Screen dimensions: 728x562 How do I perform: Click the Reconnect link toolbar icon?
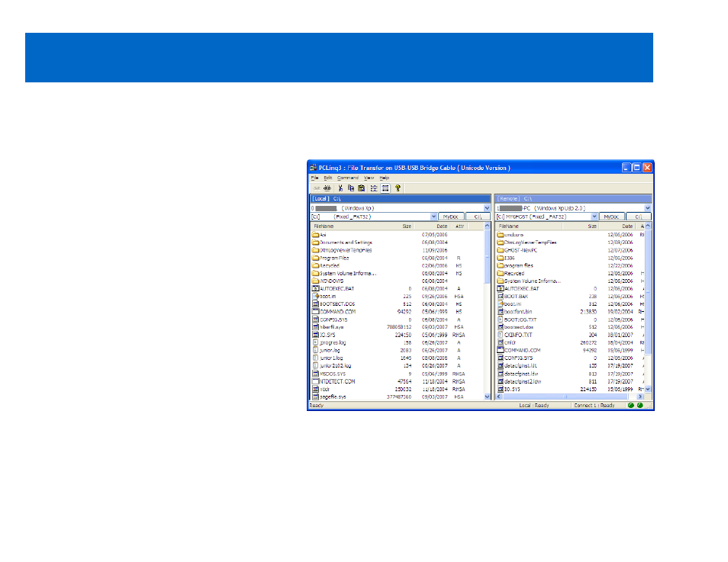(327, 188)
